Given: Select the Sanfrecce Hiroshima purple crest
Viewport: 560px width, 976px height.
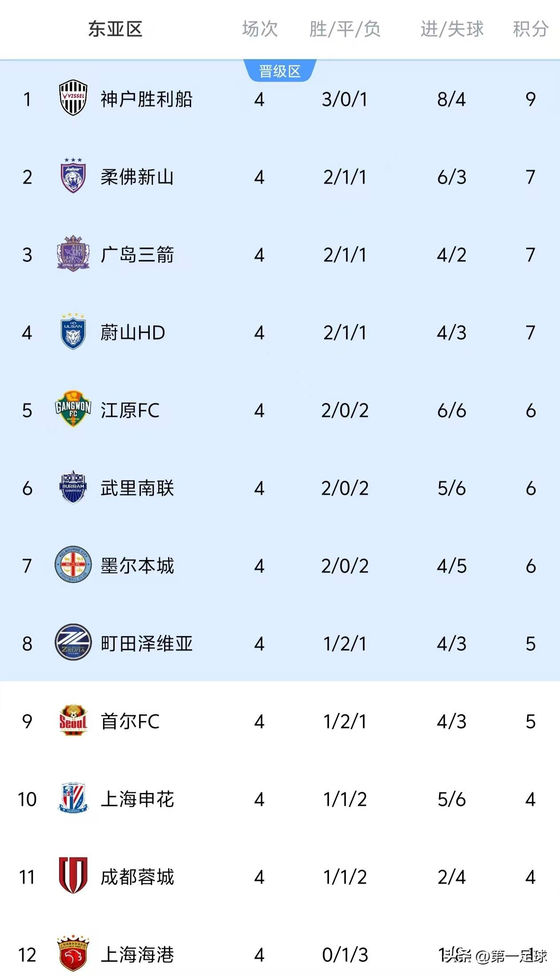Looking at the screenshot, I should 73,254.
